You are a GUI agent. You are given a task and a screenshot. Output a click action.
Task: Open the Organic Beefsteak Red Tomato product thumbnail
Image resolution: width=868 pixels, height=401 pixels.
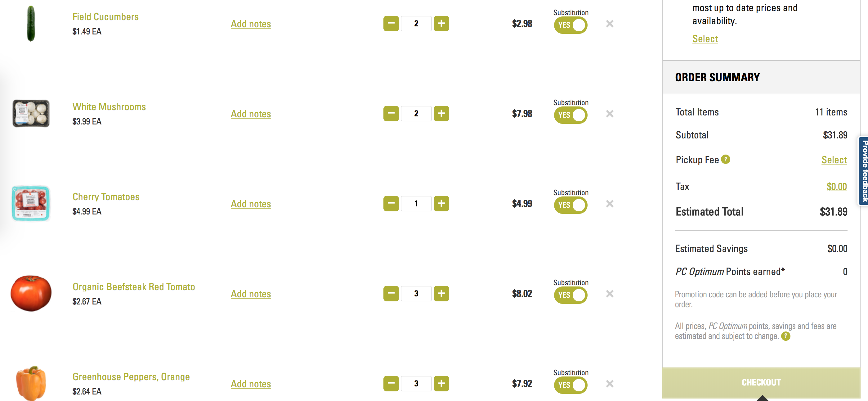point(31,293)
